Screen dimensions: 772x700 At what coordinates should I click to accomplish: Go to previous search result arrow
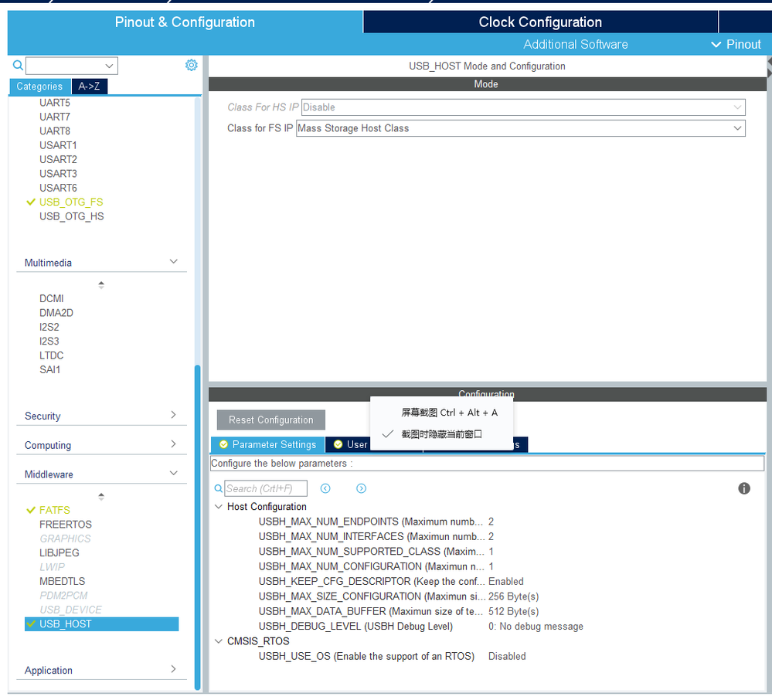[325, 488]
